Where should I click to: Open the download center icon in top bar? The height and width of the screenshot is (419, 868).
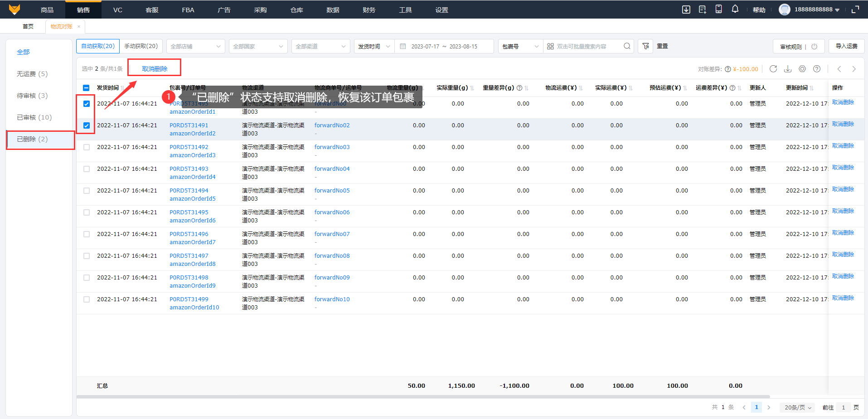pos(686,10)
